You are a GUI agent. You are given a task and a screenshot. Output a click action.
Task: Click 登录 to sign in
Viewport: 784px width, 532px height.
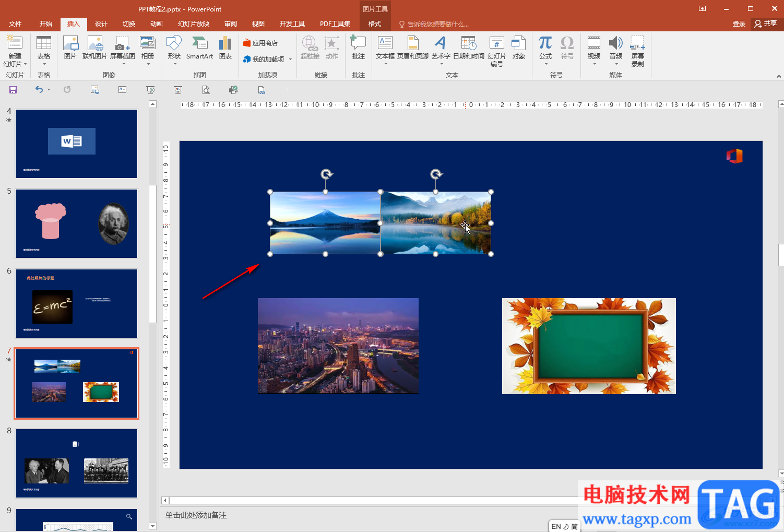point(739,24)
